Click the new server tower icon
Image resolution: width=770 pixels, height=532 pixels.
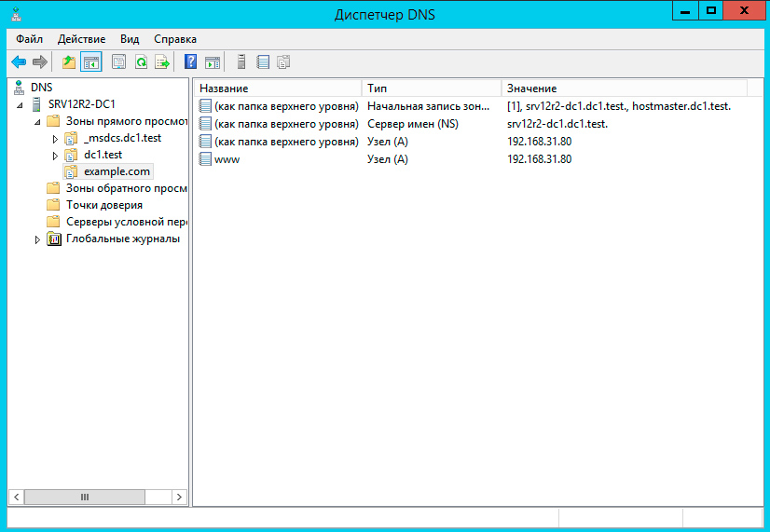(x=241, y=62)
